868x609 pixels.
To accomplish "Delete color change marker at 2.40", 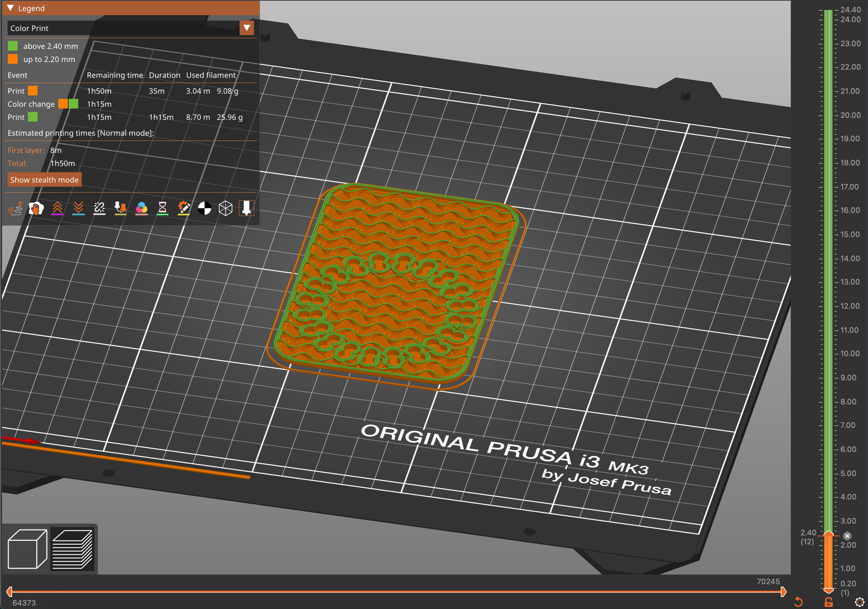I will [x=847, y=536].
